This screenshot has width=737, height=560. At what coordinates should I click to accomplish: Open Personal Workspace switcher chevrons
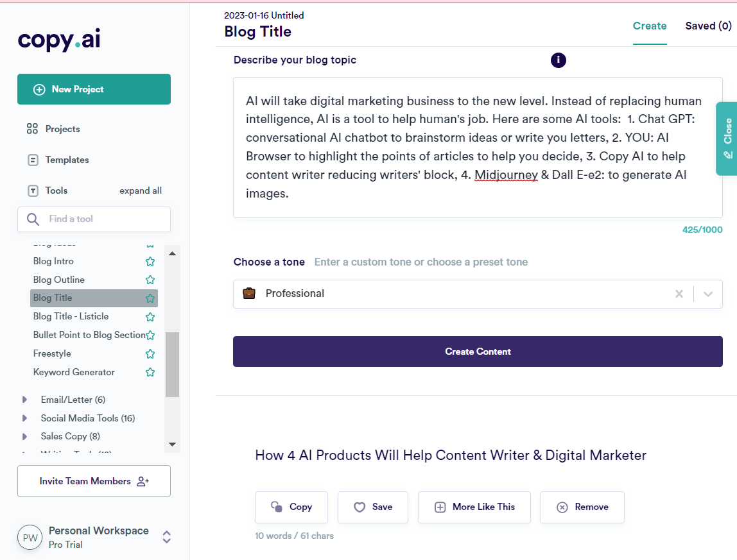point(166,537)
